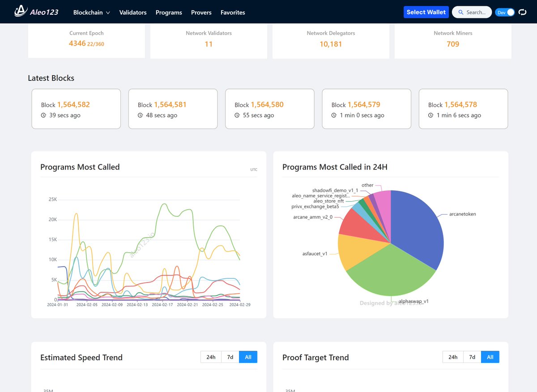Select All on Estimated Speed Trend

(x=248, y=357)
